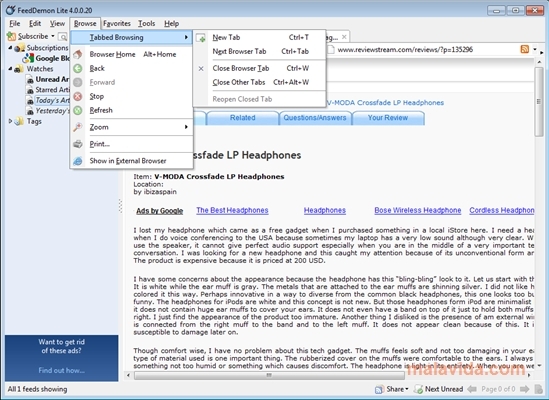Open the dropdown next to RSS icon
Screen dimensions: 549x400
(535, 49)
